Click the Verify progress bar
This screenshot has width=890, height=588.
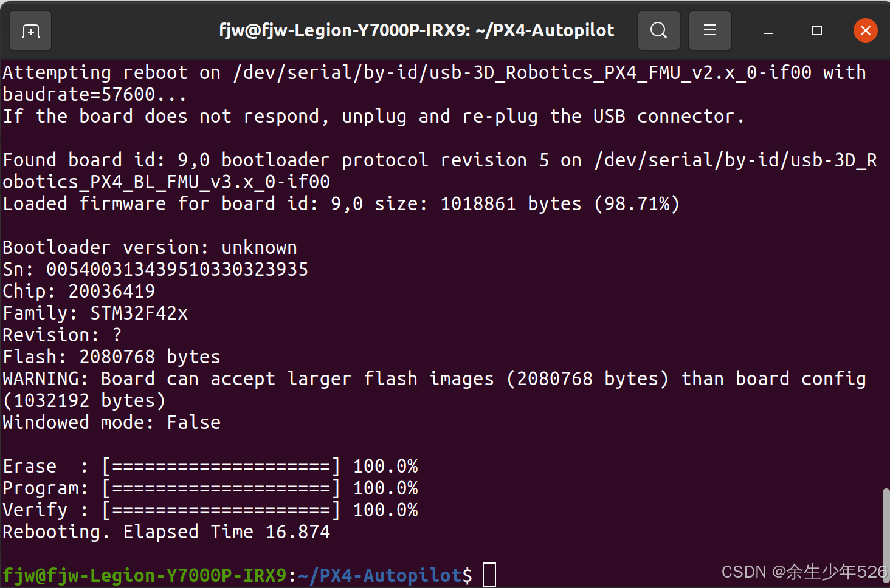pyautogui.click(x=221, y=510)
